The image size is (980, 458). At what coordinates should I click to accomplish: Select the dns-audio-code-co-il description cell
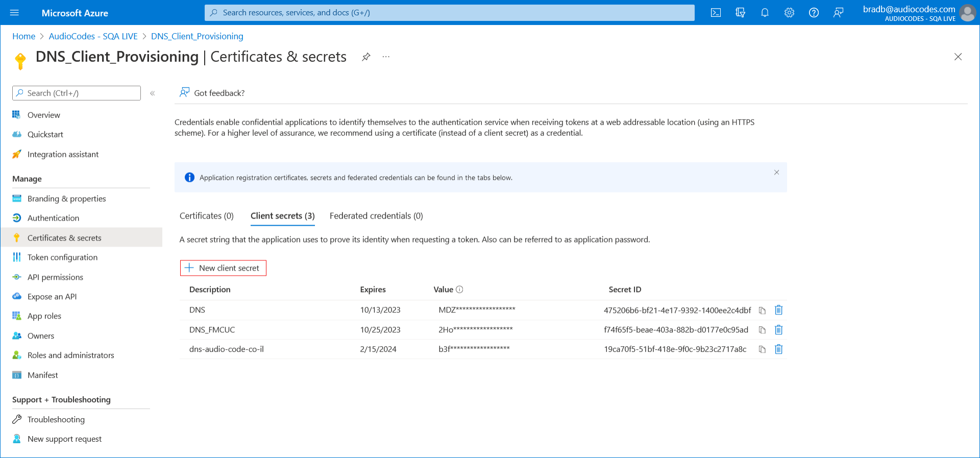click(x=227, y=349)
